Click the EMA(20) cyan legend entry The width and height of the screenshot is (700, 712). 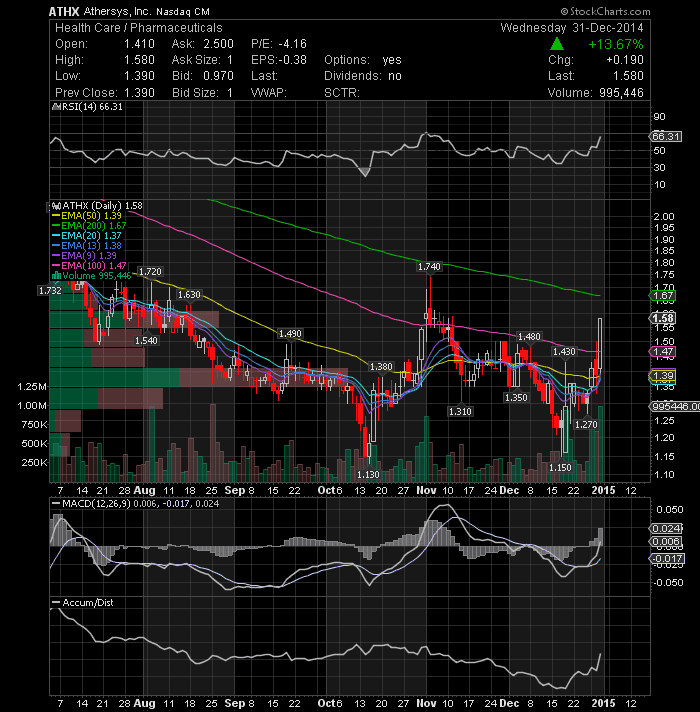pyautogui.click(x=87, y=236)
